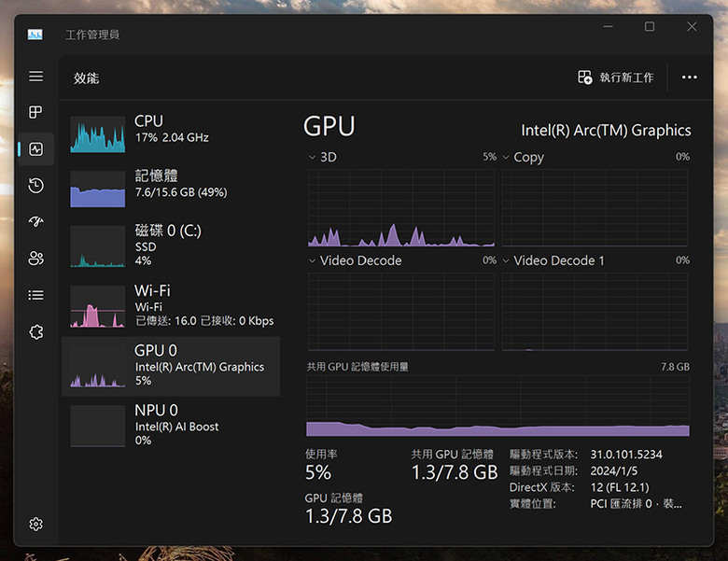Open the Copy engine dropdown chevron
This screenshot has height=561, width=728.
(506, 158)
